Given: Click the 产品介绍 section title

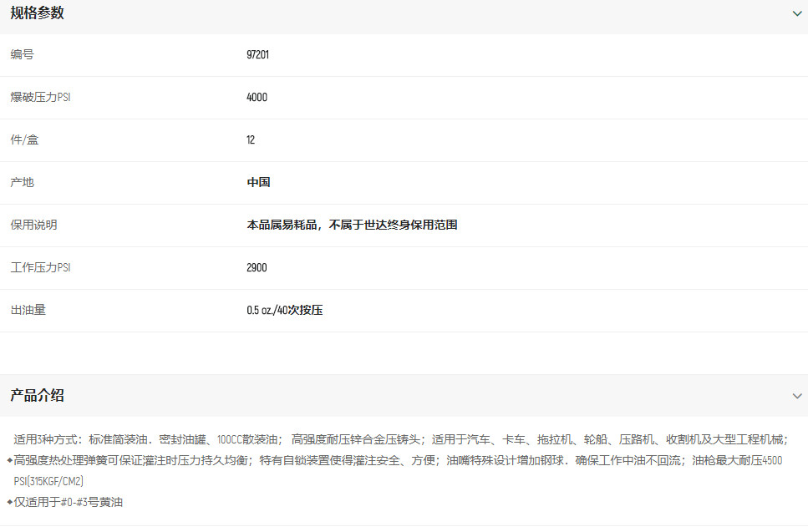Looking at the screenshot, I should 37,396.
